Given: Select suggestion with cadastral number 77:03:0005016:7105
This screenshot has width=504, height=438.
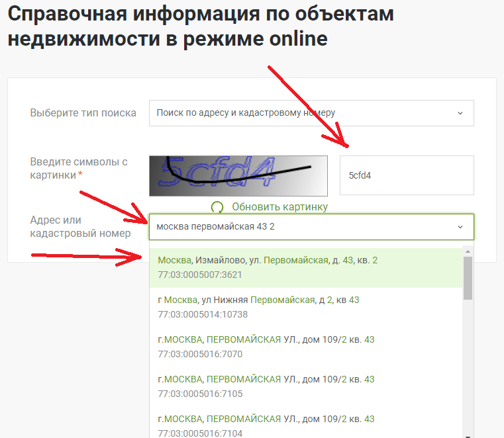Looking at the screenshot, I should (306, 386).
